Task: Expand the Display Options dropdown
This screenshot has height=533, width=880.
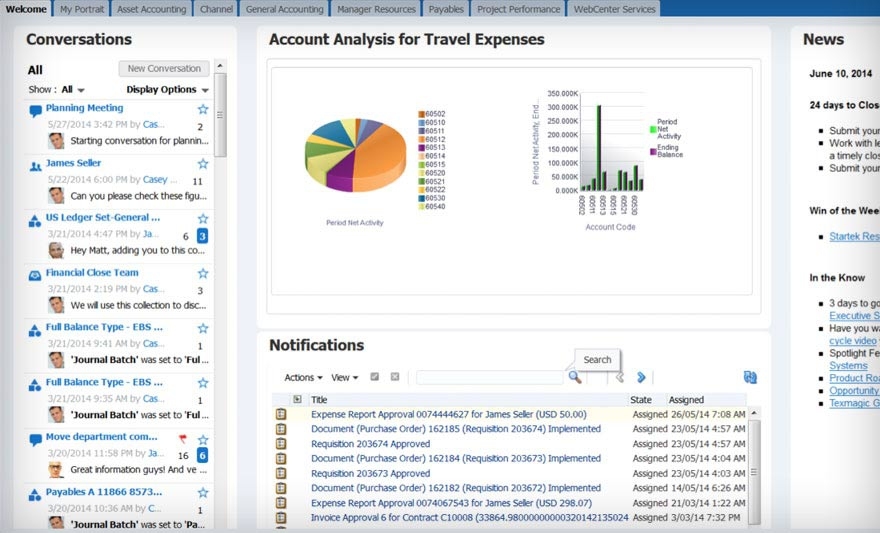Action: (x=166, y=90)
